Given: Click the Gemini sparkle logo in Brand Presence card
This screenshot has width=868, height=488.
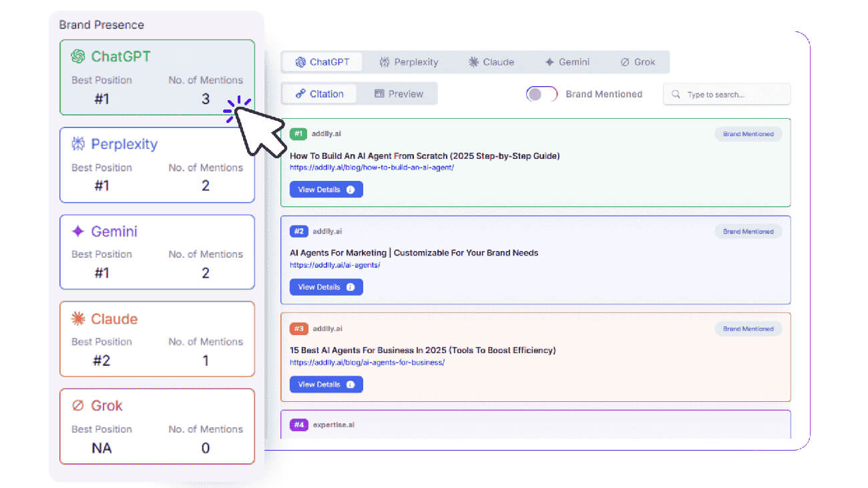Looking at the screenshot, I should (x=78, y=232).
